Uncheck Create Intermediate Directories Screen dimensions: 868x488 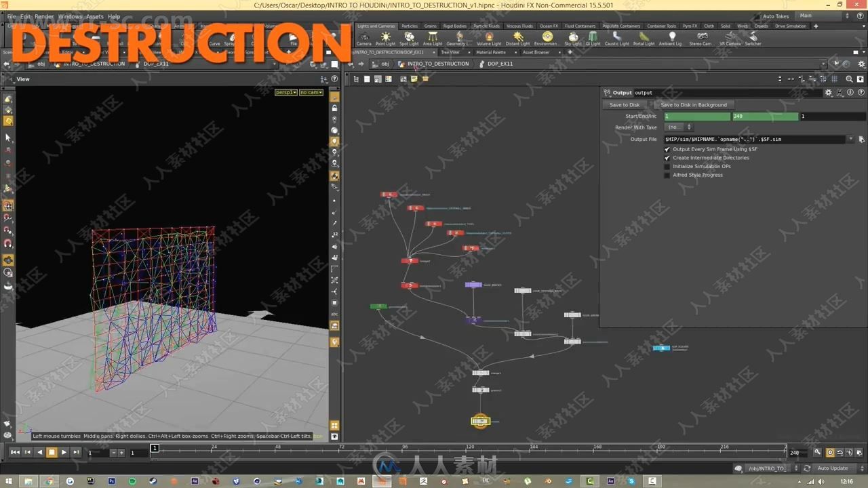pos(667,158)
